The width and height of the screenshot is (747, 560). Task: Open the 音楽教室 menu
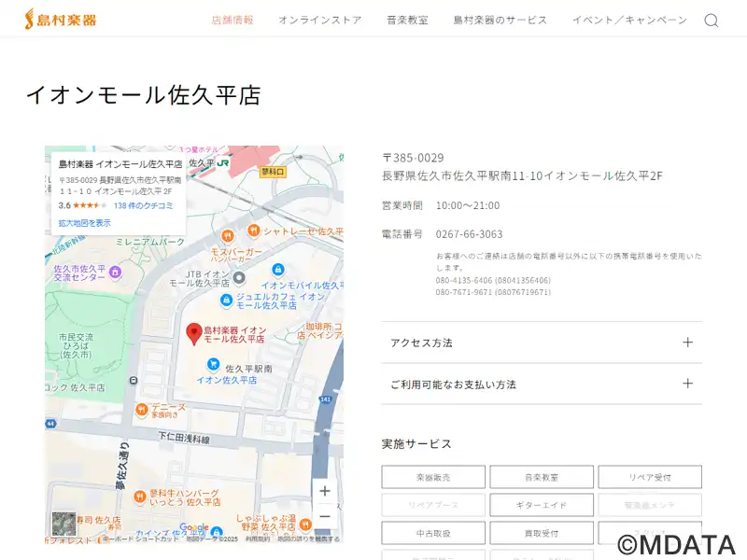click(407, 20)
